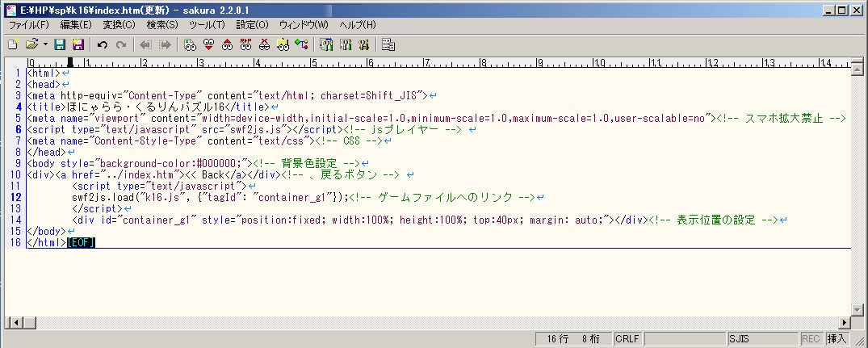Click line number 16

15,242
